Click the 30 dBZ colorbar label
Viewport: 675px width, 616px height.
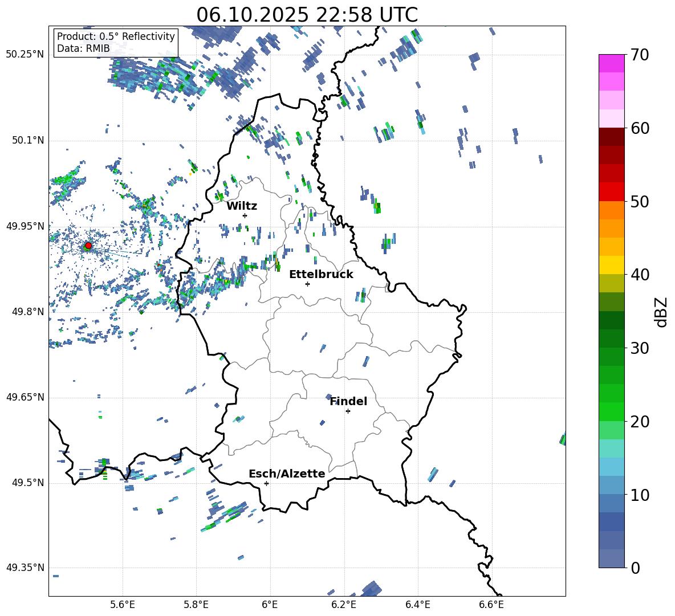640,348
